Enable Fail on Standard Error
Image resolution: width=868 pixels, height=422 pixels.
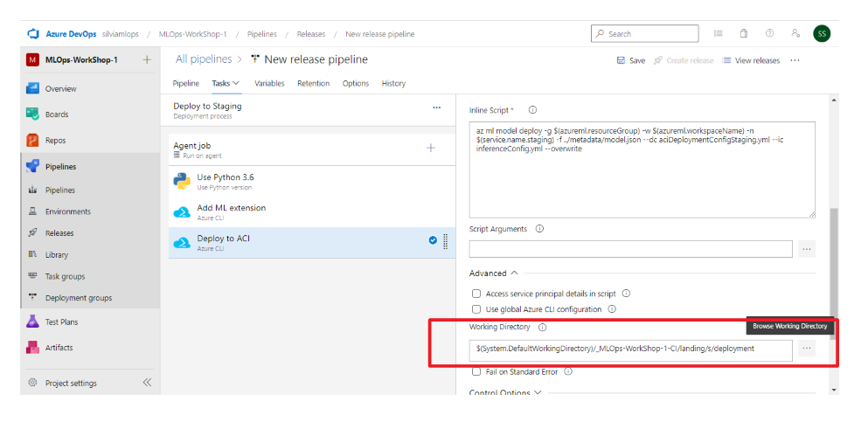pos(476,371)
